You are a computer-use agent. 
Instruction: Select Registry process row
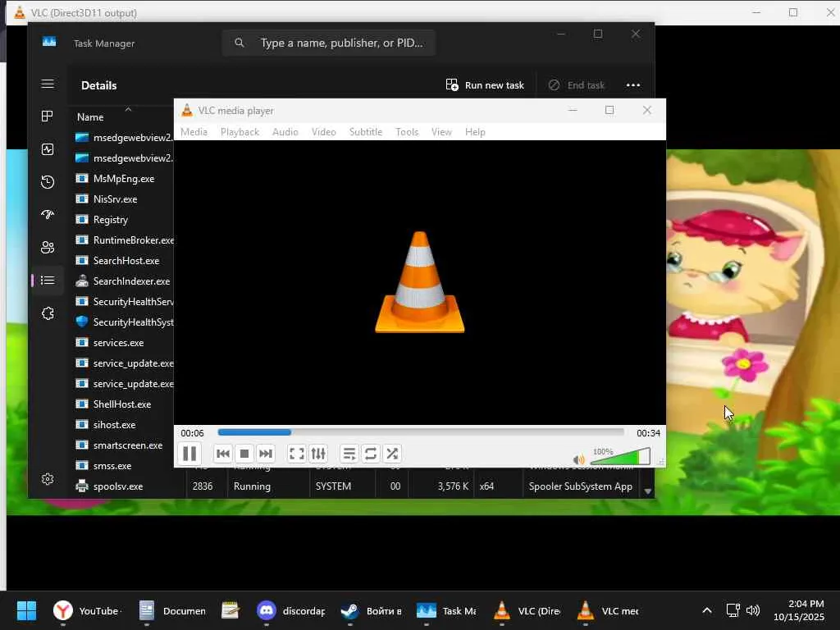pyautogui.click(x=123, y=220)
